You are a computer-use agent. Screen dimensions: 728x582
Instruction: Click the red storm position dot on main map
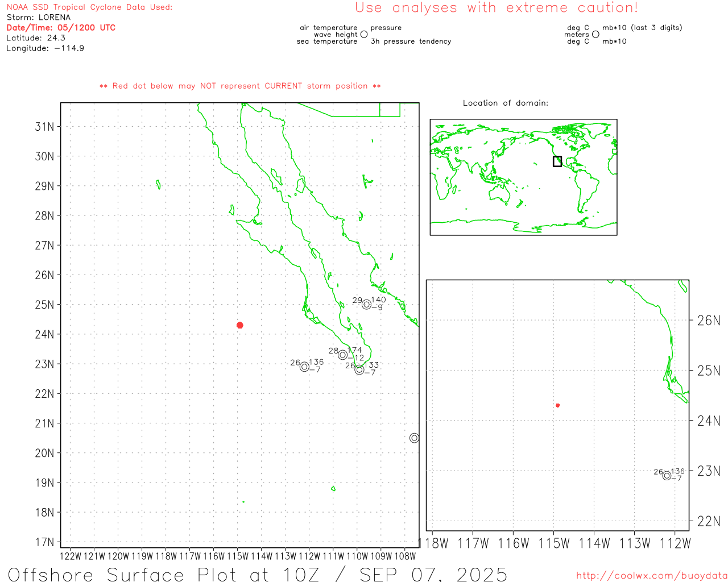[240, 325]
